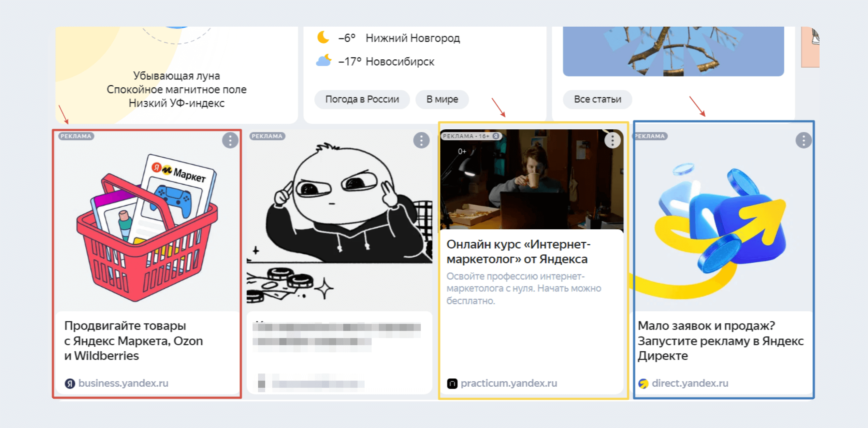
Task: Click the red shopping basket illustration
Action: (x=147, y=239)
